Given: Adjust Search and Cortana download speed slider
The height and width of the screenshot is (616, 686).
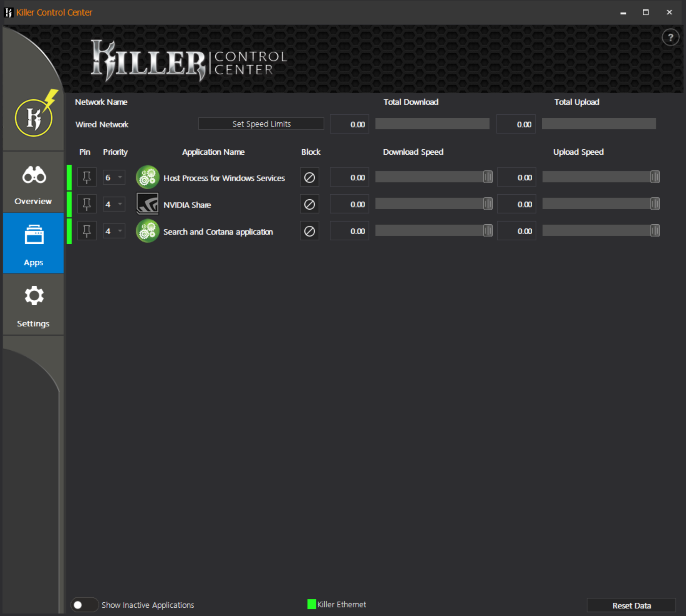Looking at the screenshot, I should point(488,230).
